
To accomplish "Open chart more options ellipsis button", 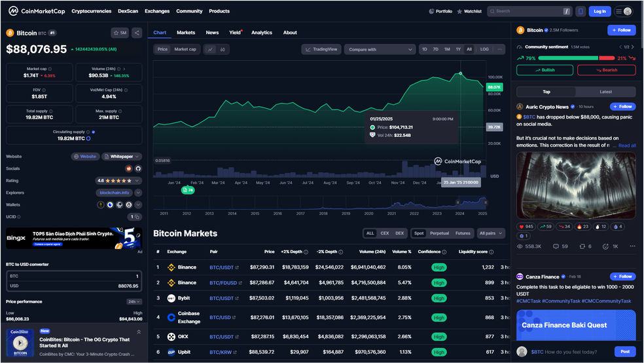I will click(499, 49).
